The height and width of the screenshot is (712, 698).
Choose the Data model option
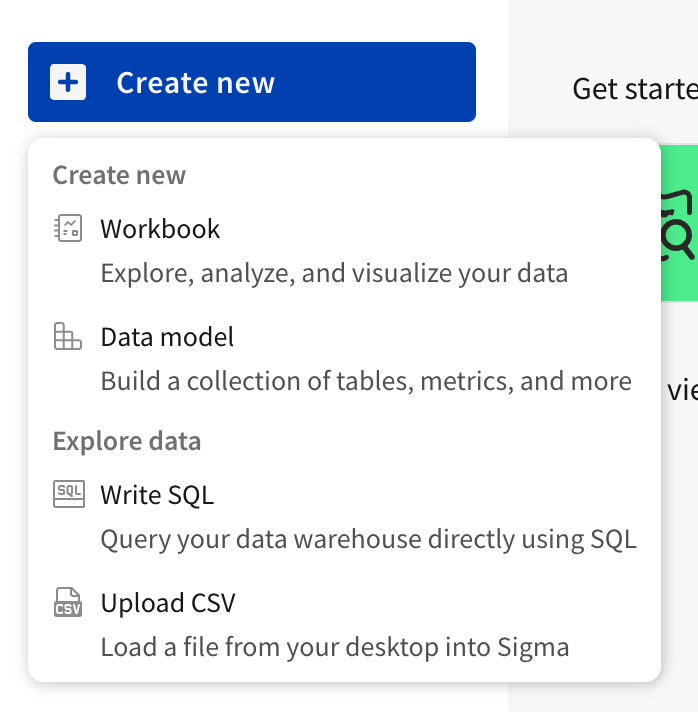(167, 337)
